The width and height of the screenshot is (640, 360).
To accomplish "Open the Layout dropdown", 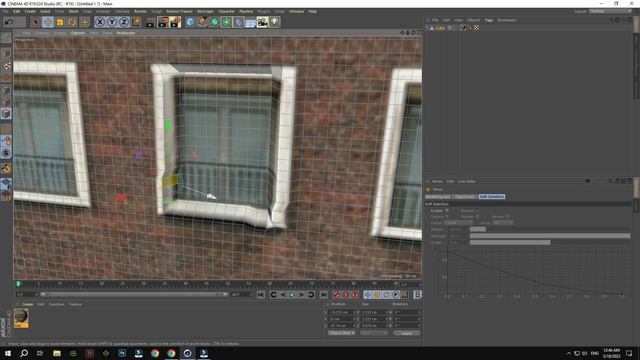I will coord(611,11).
